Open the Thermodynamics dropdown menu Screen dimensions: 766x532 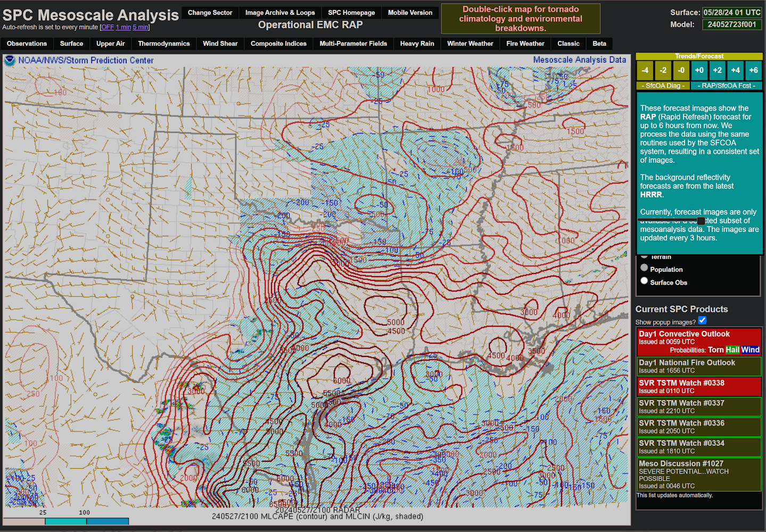163,44
